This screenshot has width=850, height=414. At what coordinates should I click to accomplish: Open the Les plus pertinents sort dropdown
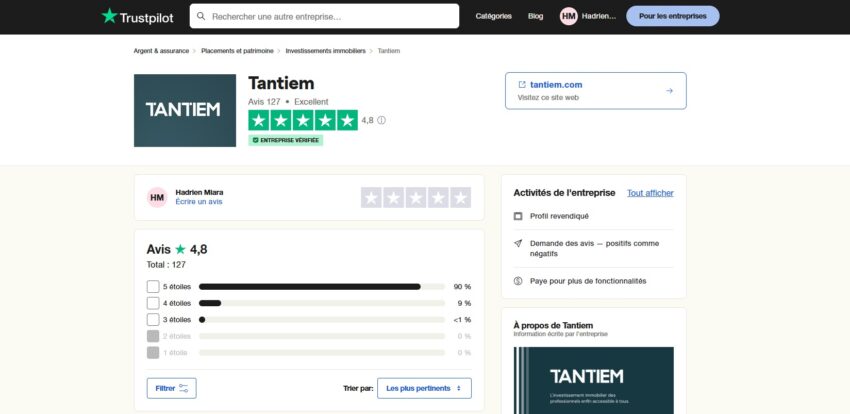[424, 389]
